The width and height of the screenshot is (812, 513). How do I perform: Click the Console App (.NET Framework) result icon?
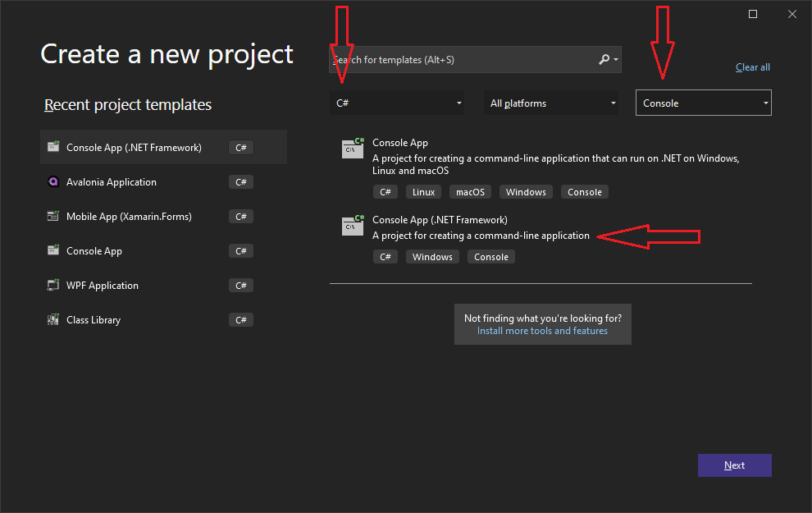(353, 227)
